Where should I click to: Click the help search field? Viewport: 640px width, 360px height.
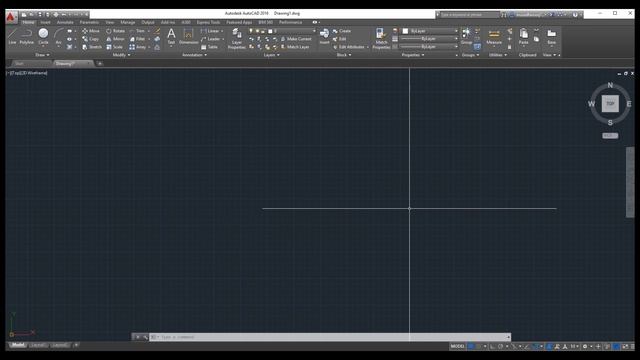click(469, 15)
